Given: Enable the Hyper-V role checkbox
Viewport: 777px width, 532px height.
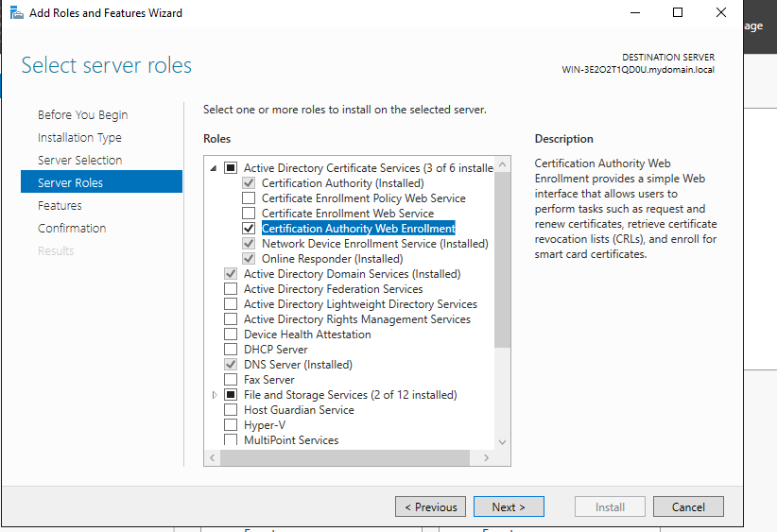Looking at the screenshot, I should click(231, 425).
